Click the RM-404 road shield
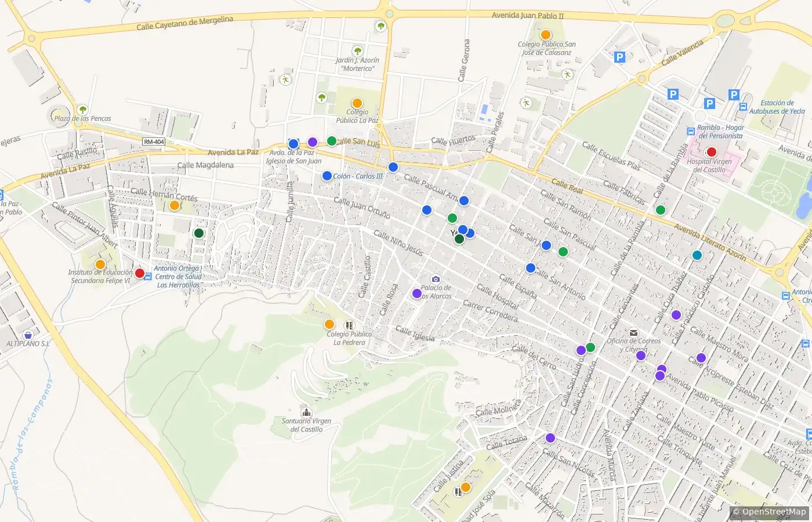Screen dimensions: 812x522 pos(154,142)
